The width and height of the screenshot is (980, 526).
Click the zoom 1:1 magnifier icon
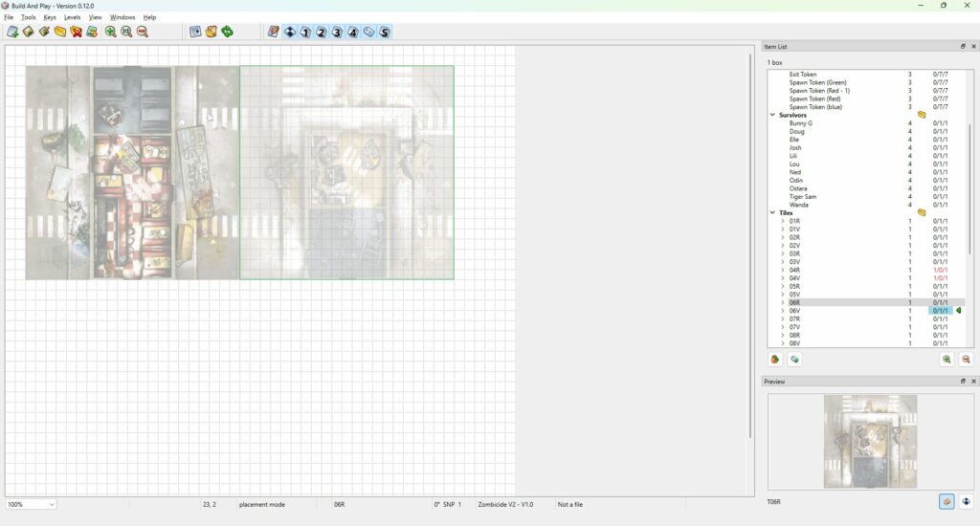pyautogui.click(x=126, y=32)
